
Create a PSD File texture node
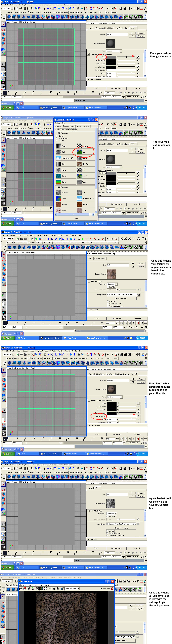[x=86, y=176]
